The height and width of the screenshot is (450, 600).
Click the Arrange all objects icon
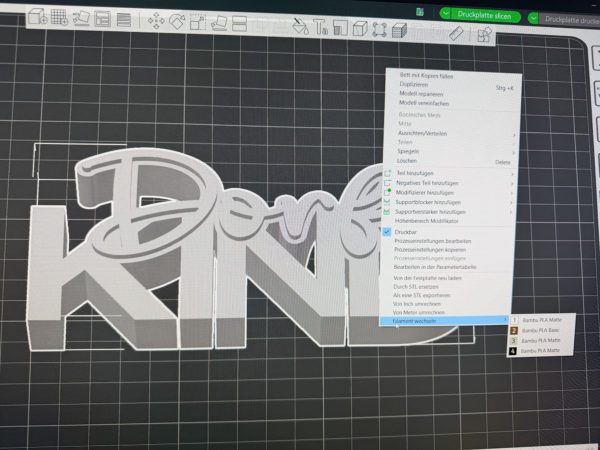(104, 19)
